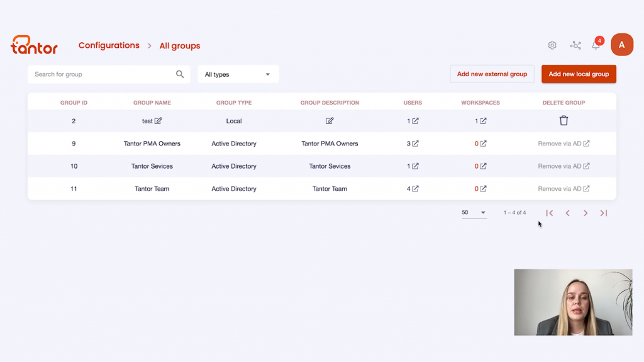The width and height of the screenshot is (644, 362).
Task: Click the presenter webcam video thumbnail
Action: (x=574, y=302)
